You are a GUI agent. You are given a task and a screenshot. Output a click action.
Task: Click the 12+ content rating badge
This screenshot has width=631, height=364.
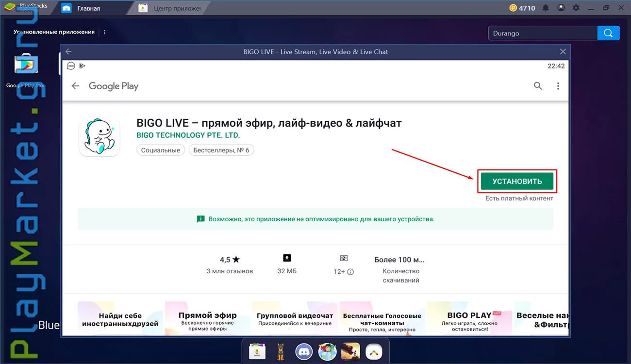344,258
